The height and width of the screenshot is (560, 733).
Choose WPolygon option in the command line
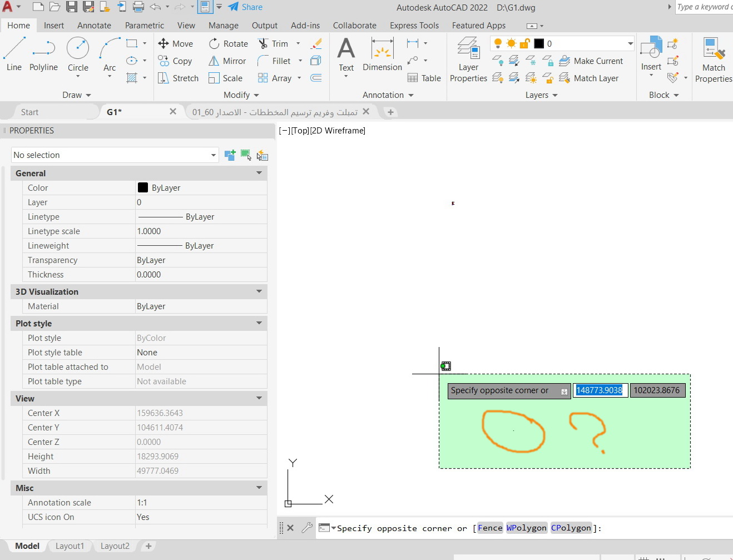pyautogui.click(x=526, y=528)
